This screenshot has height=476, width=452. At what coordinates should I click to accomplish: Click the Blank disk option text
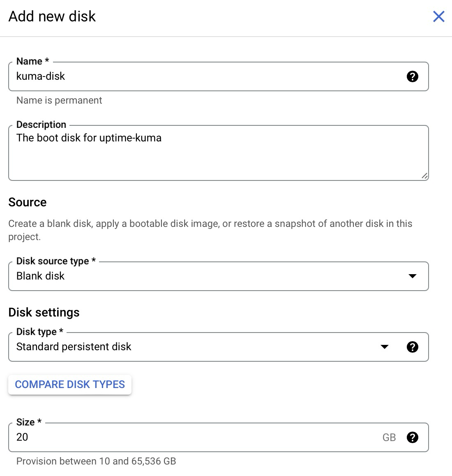click(40, 276)
